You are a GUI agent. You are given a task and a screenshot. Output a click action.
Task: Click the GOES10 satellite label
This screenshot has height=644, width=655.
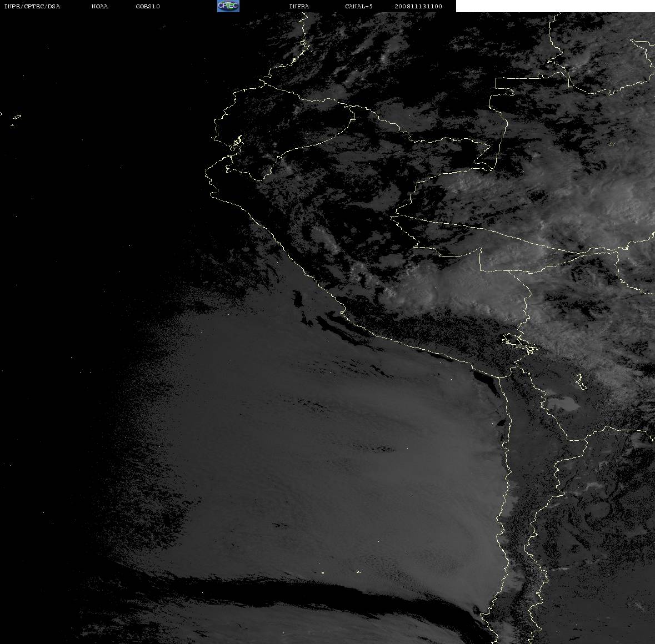click(x=147, y=6)
